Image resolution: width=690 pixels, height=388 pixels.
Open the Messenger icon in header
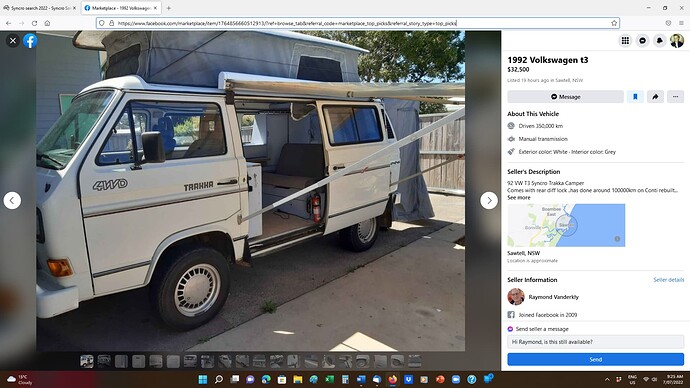(642, 41)
